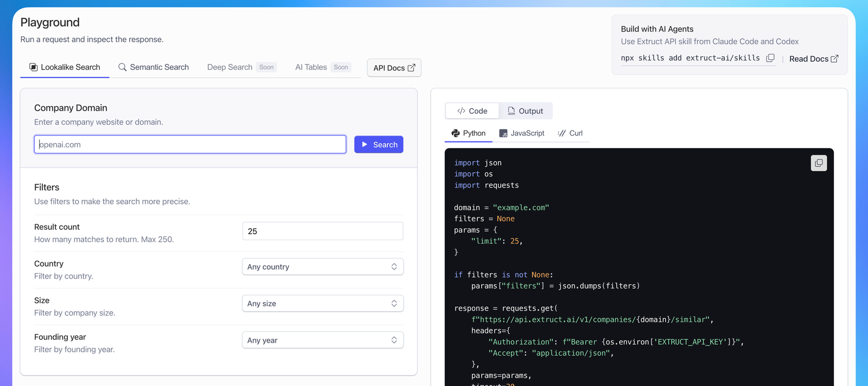Click the Read Docs external link icon
This screenshot has height=386, width=868.
834,59
